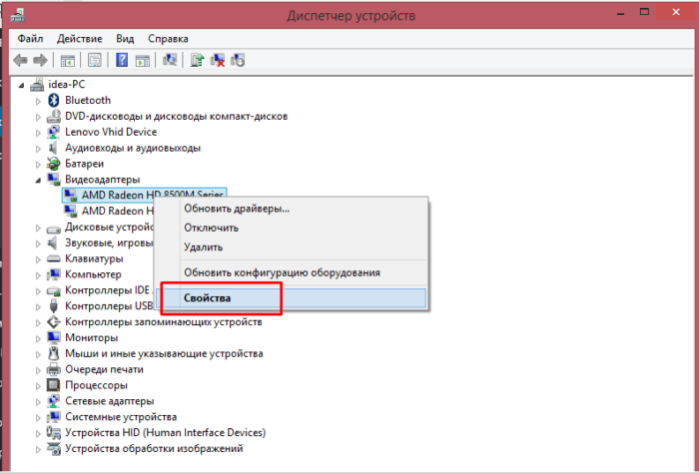
Task: Expand the Звуковые, игровые node
Action: tap(38, 243)
